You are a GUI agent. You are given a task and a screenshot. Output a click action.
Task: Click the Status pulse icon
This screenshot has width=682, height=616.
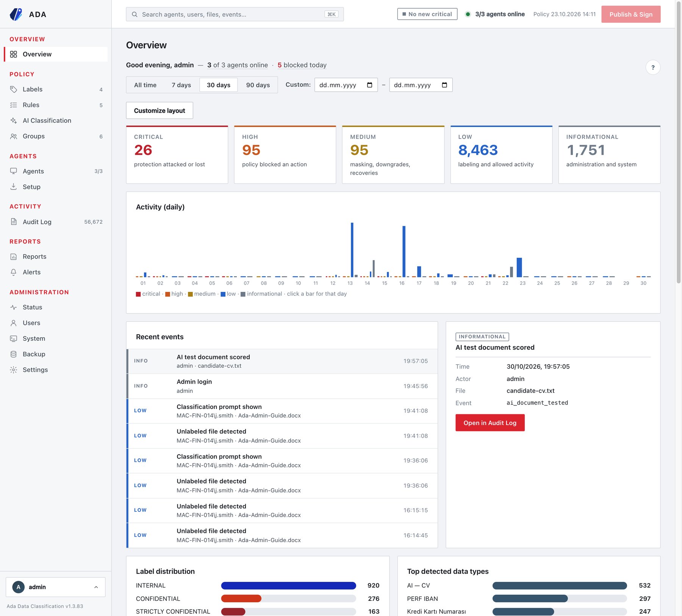[14, 307]
